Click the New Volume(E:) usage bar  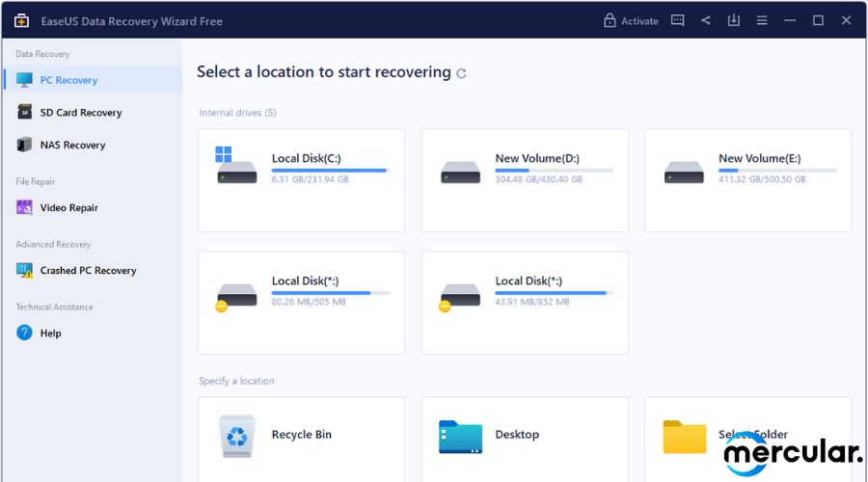[777, 171]
